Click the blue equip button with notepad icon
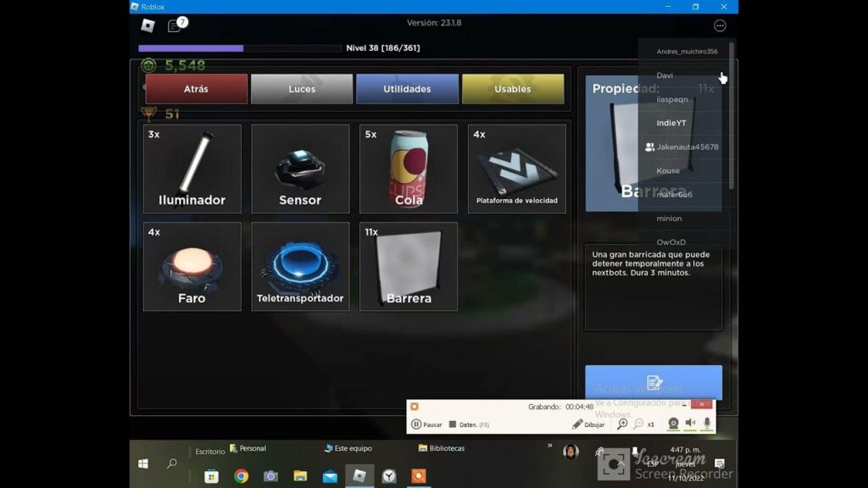 (654, 382)
